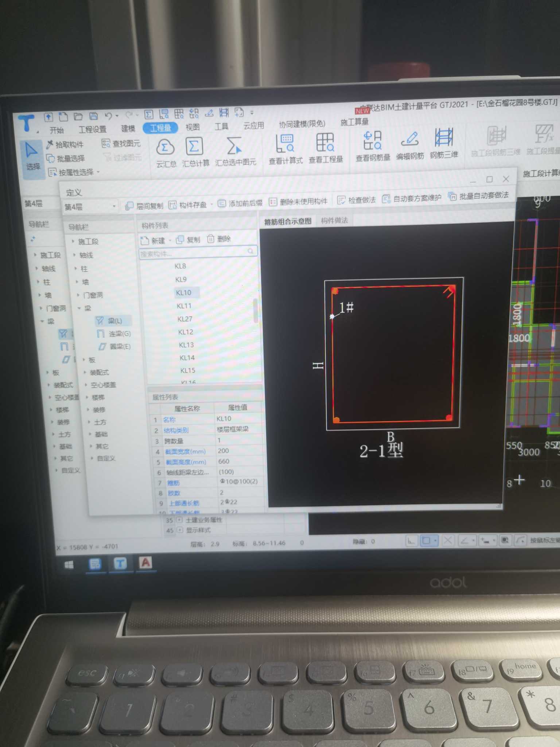
Task: Open the 施工算量 ribbon tab
Action: (354, 122)
